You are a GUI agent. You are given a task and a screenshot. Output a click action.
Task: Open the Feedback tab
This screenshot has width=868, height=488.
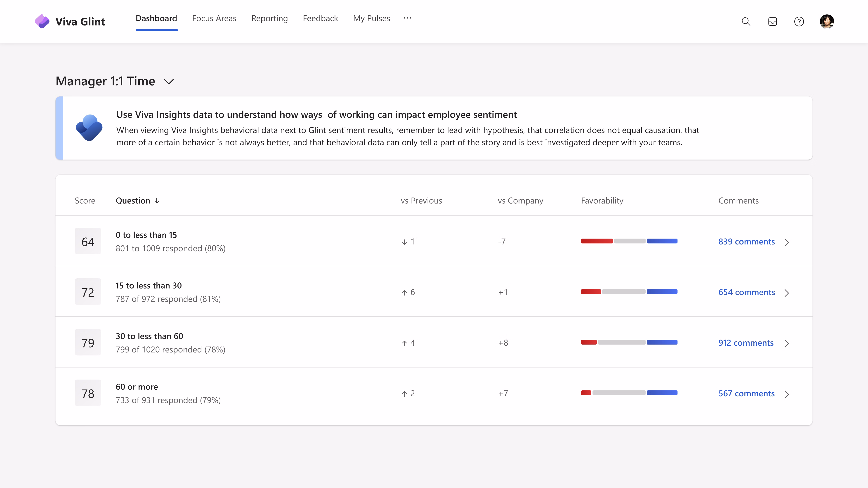[x=320, y=18]
